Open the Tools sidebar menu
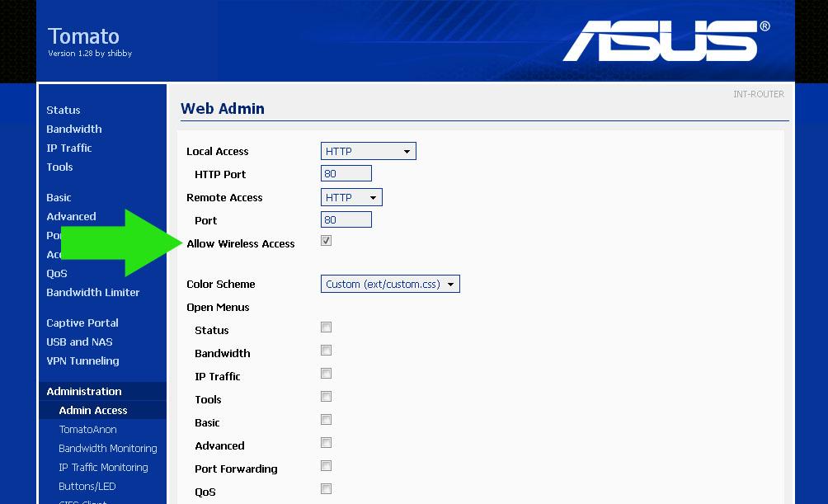The image size is (828, 504). [59, 167]
